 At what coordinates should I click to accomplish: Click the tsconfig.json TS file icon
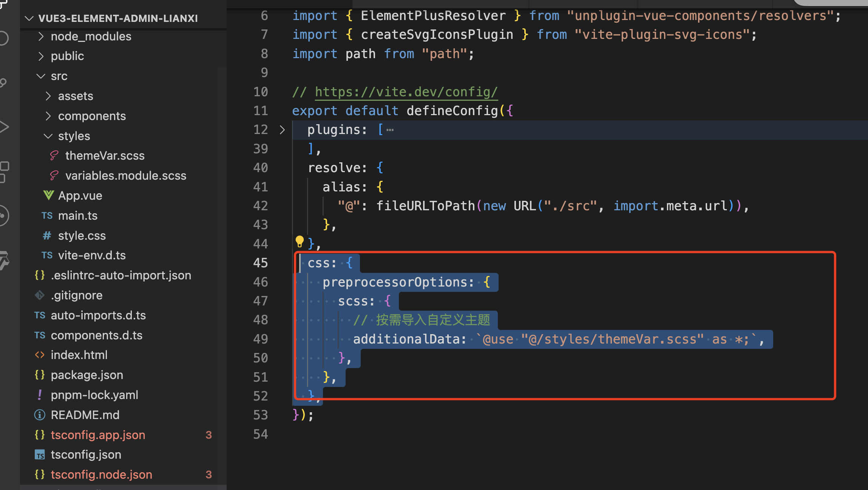(x=40, y=455)
